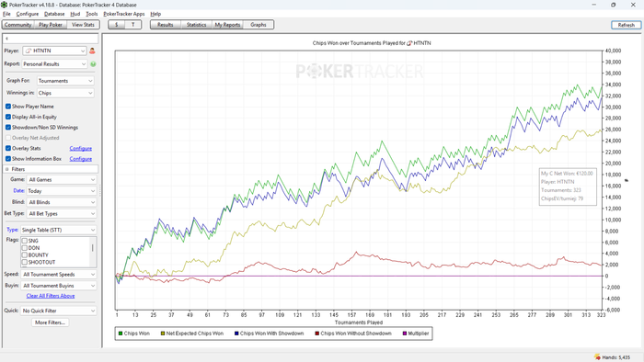Open the Graph For Tournaments dropdown
The image size is (644, 362).
65,81
